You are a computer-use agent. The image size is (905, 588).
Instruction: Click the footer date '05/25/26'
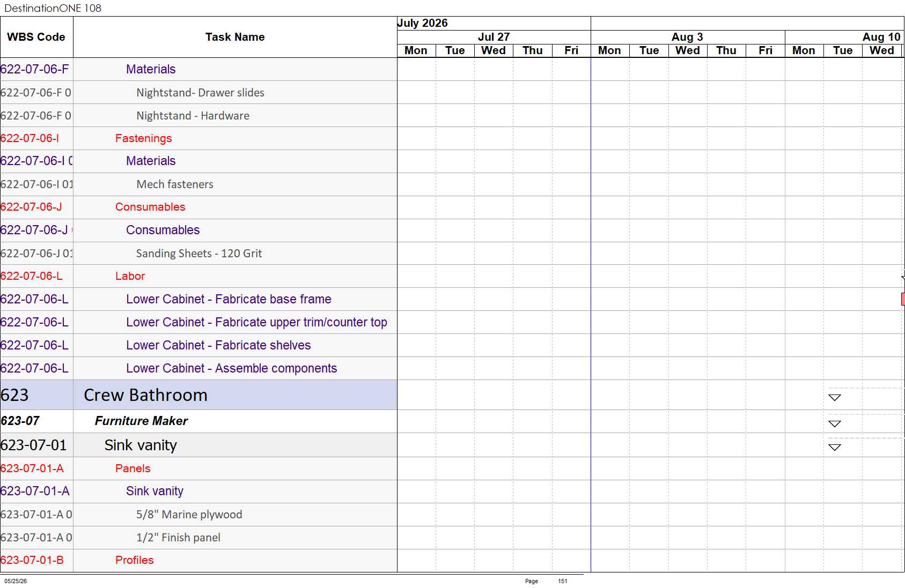click(x=16, y=581)
